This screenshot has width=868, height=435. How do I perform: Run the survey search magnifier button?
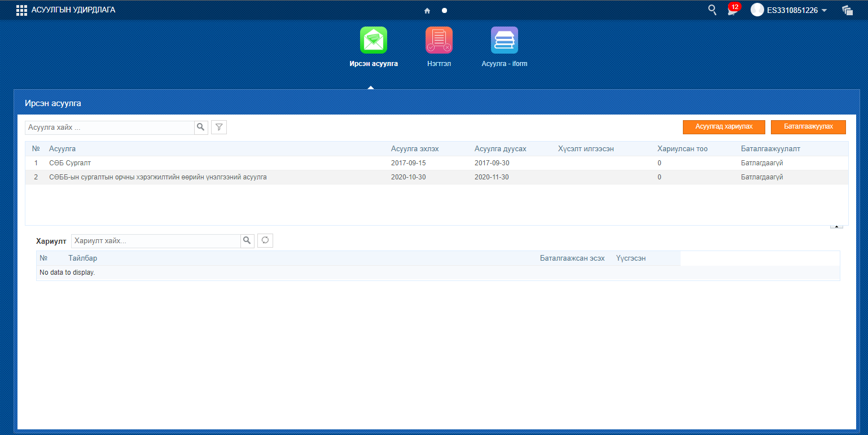click(x=201, y=128)
